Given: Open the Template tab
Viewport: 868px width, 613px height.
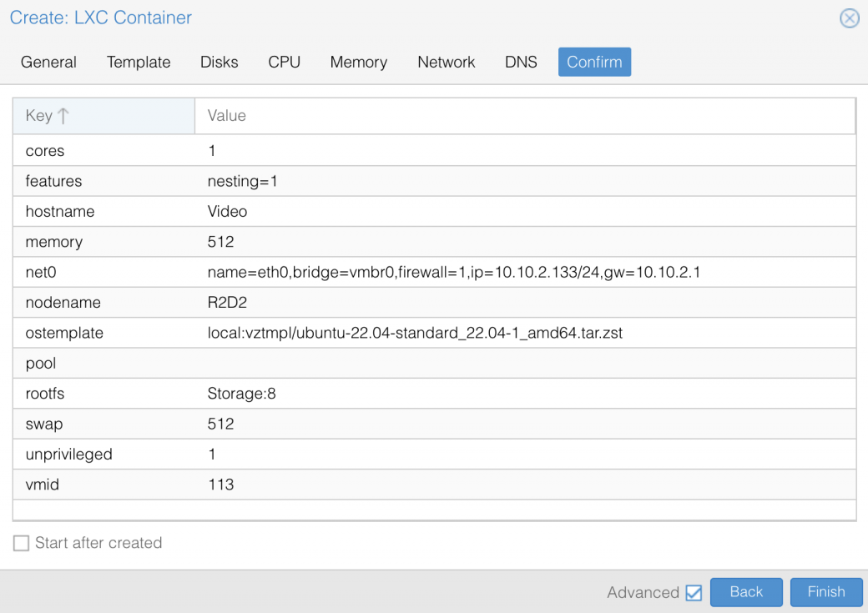Looking at the screenshot, I should [138, 62].
